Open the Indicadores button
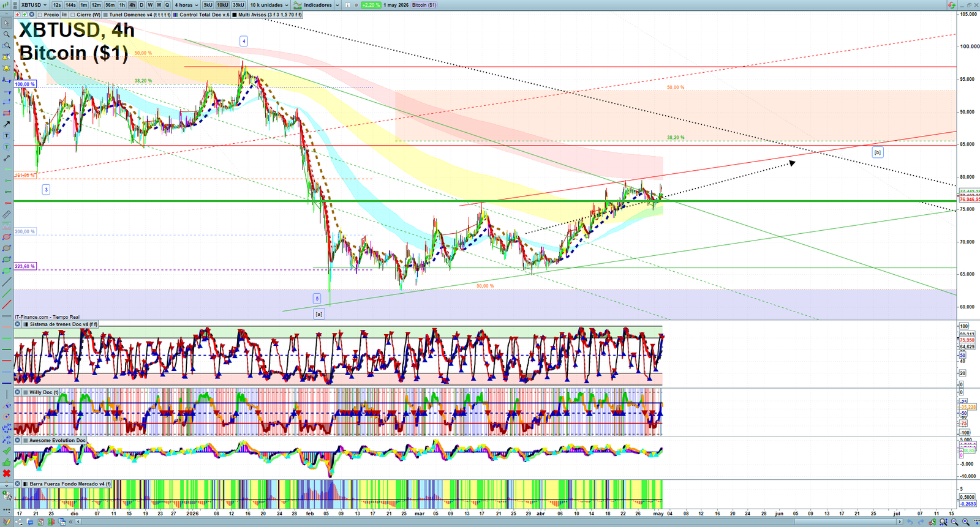980x527 pixels. click(x=312, y=5)
